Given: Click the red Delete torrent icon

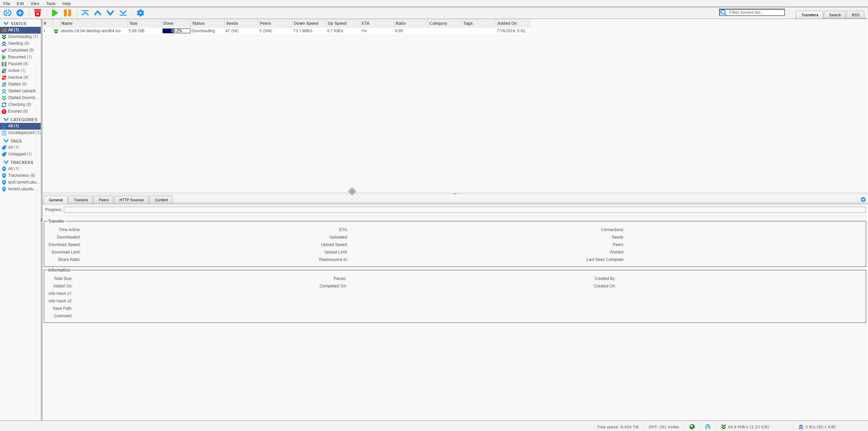Looking at the screenshot, I should tap(38, 13).
